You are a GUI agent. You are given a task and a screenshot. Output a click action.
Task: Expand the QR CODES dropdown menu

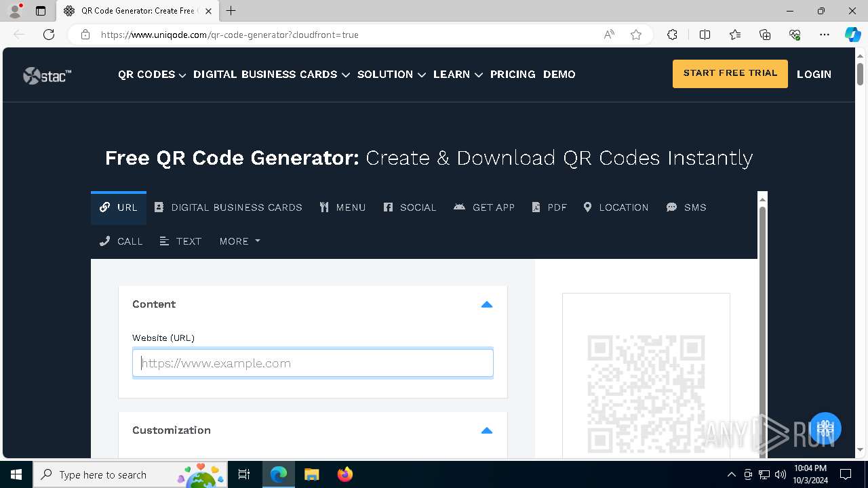pos(152,75)
